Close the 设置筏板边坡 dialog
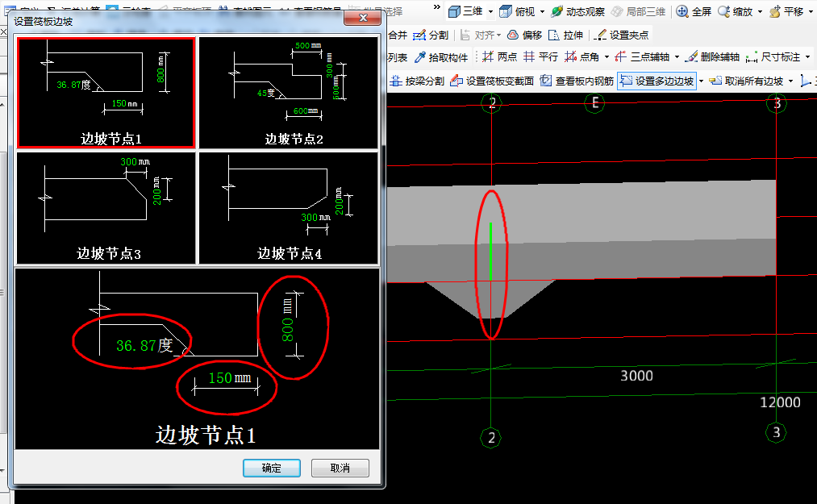This screenshot has height=504, width=817. [x=363, y=18]
